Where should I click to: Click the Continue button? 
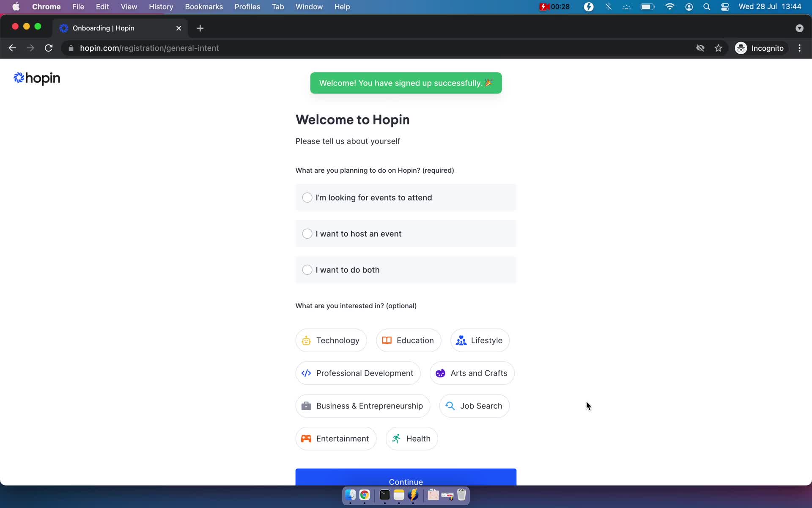[x=406, y=478]
